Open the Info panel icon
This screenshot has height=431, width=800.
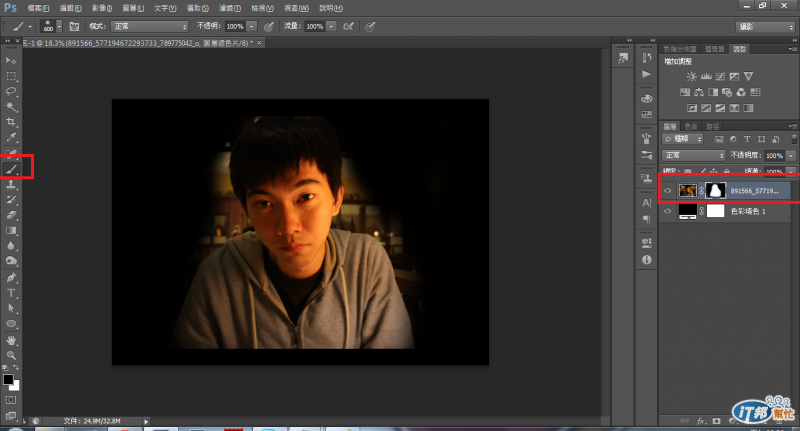(646, 260)
